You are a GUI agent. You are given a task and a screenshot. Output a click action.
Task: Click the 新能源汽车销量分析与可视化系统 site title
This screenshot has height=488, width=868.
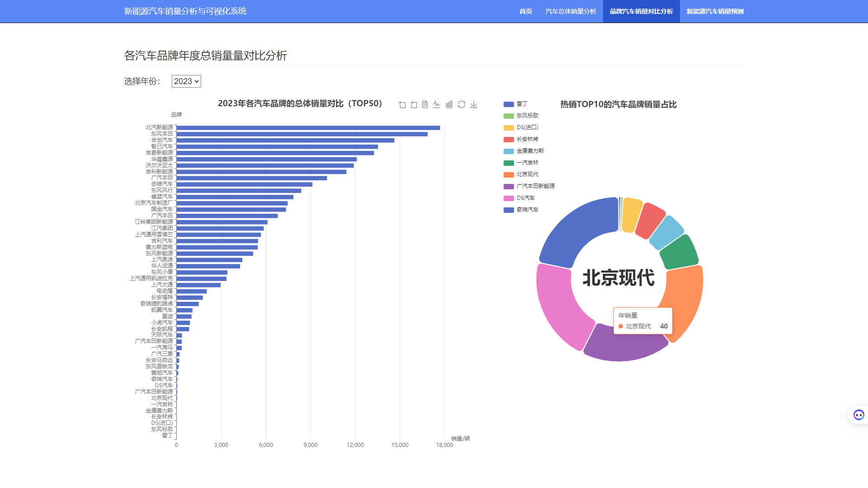185,11
